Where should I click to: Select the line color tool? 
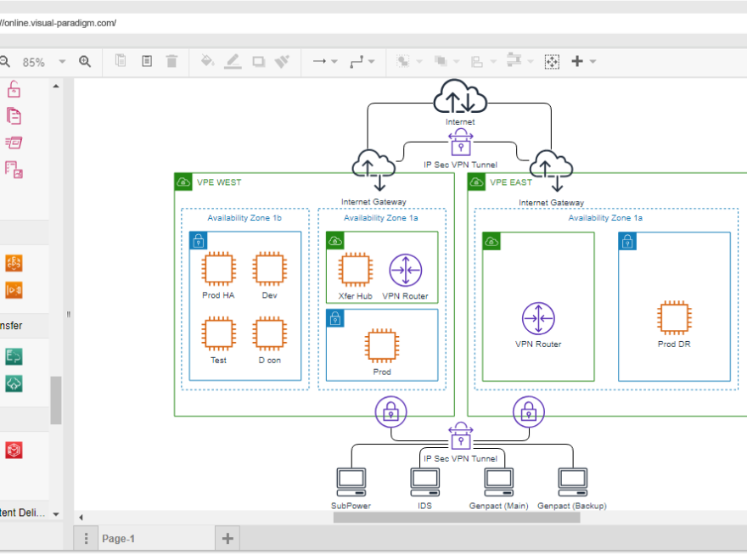tap(233, 61)
